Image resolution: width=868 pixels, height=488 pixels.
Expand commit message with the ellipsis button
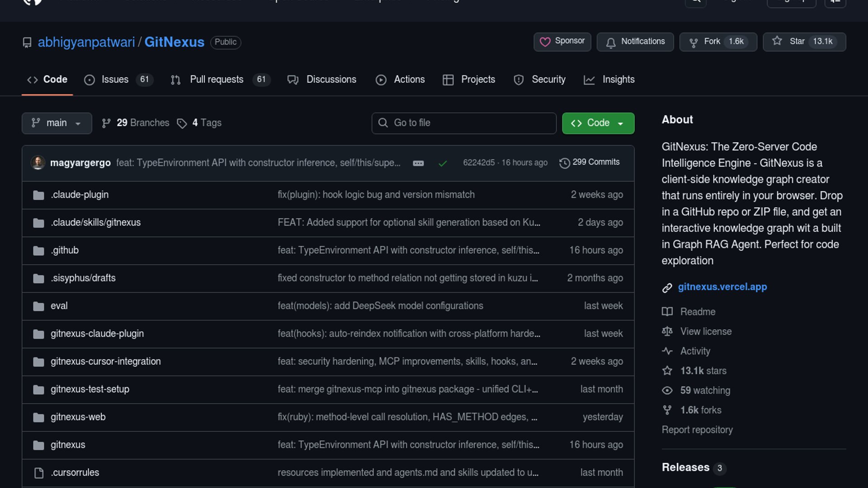[x=418, y=163]
